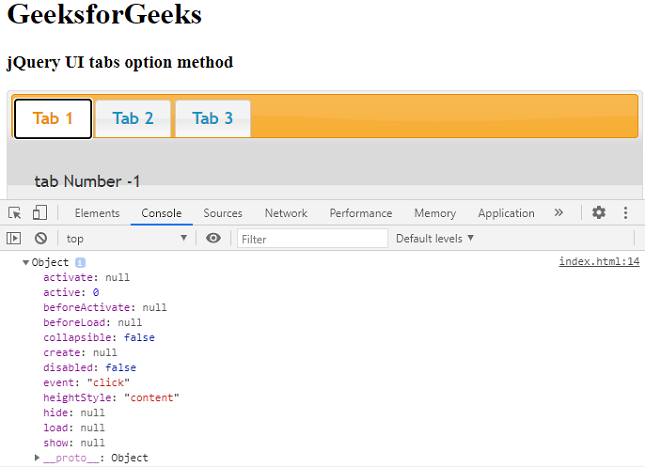Open the Sources panel tab
This screenshot has width=645, height=467.
pos(223,213)
